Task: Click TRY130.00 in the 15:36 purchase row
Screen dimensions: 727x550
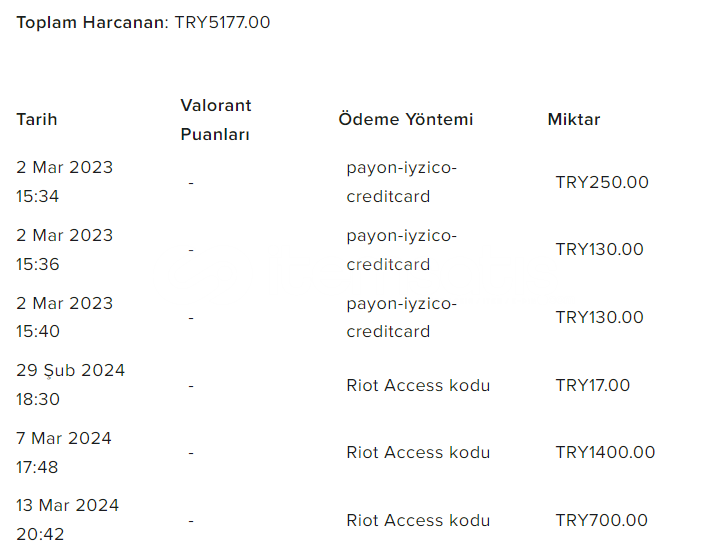Action: 599,249
